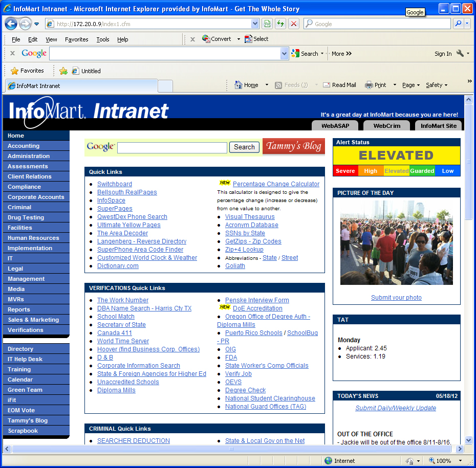Open Google toolbar wrench settings
The width and height of the screenshot is (476, 468).
click(x=460, y=53)
